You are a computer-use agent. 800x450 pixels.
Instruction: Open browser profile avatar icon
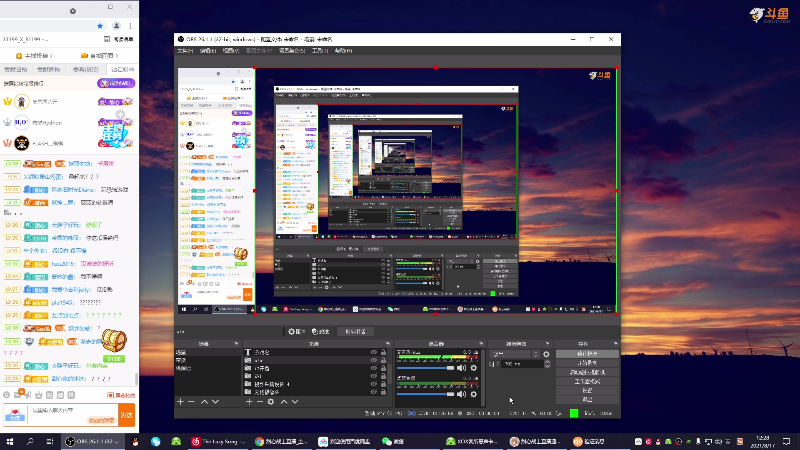pyautogui.click(x=116, y=26)
